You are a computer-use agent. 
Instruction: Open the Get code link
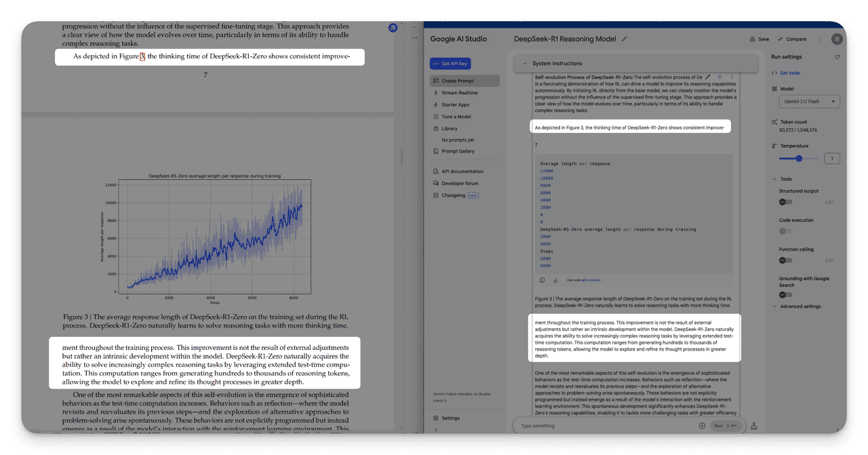[x=789, y=73]
